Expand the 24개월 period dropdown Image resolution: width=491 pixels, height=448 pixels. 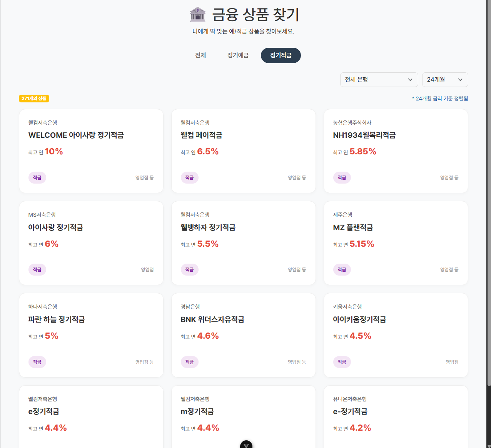(445, 80)
